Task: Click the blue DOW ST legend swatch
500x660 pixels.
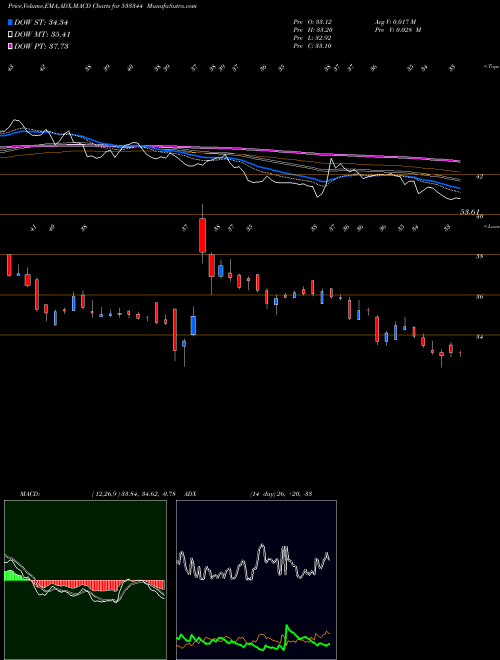Action: tap(10, 22)
